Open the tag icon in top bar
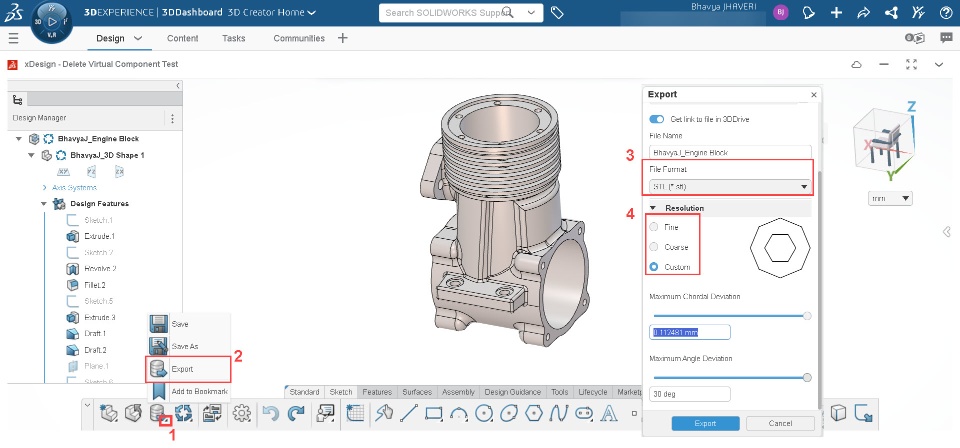 click(557, 12)
